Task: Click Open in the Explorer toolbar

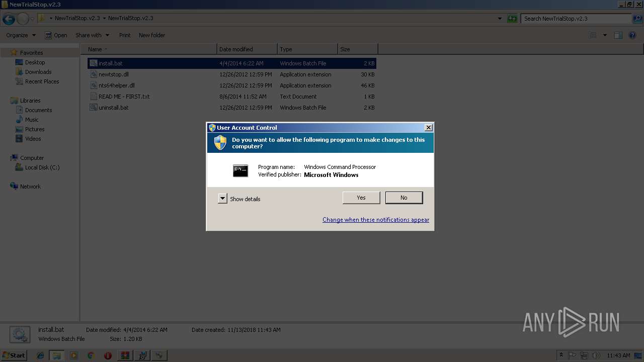Action: 56,35
